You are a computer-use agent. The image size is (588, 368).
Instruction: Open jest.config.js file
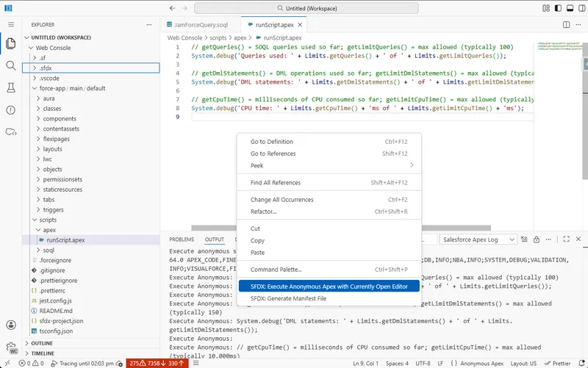pyautogui.click(x=90, y=301)
